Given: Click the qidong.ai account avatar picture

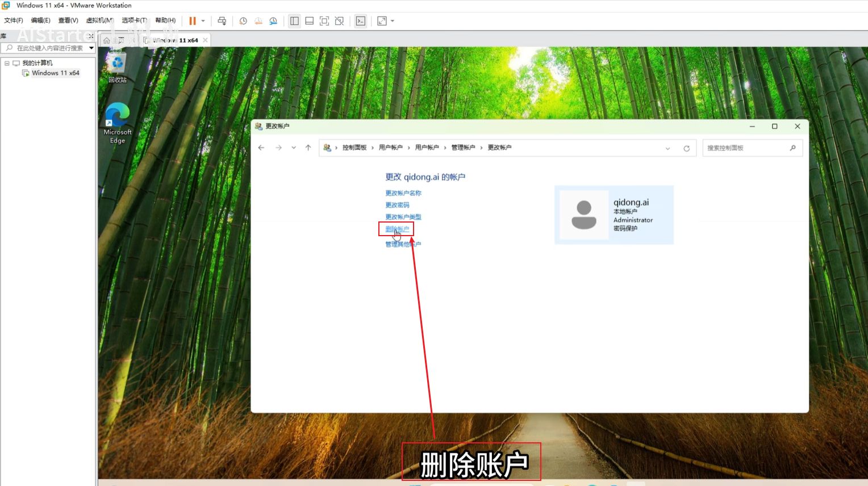Looking at the screenshot, I should [584, 215].
